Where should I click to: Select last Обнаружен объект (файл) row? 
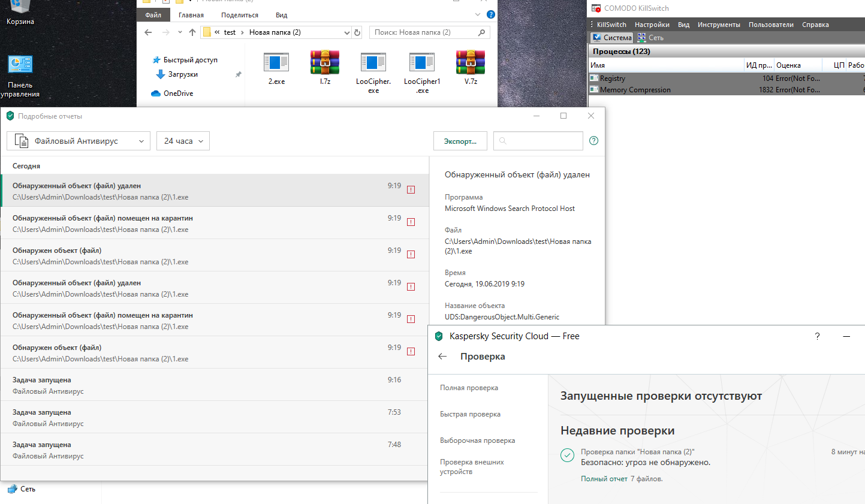pyautogui.click(x=215, y=352)
